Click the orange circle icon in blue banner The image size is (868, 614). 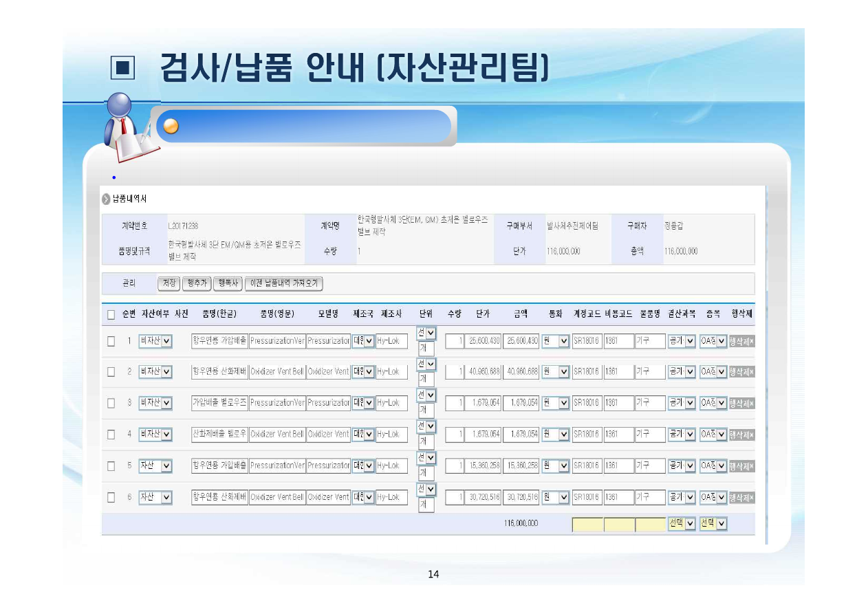pyautogui.click(x=171, y=127)
